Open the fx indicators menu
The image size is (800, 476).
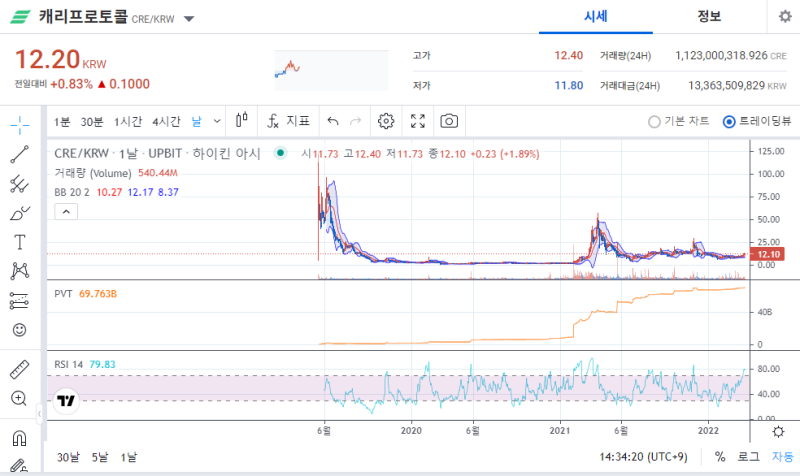[273, 121]
